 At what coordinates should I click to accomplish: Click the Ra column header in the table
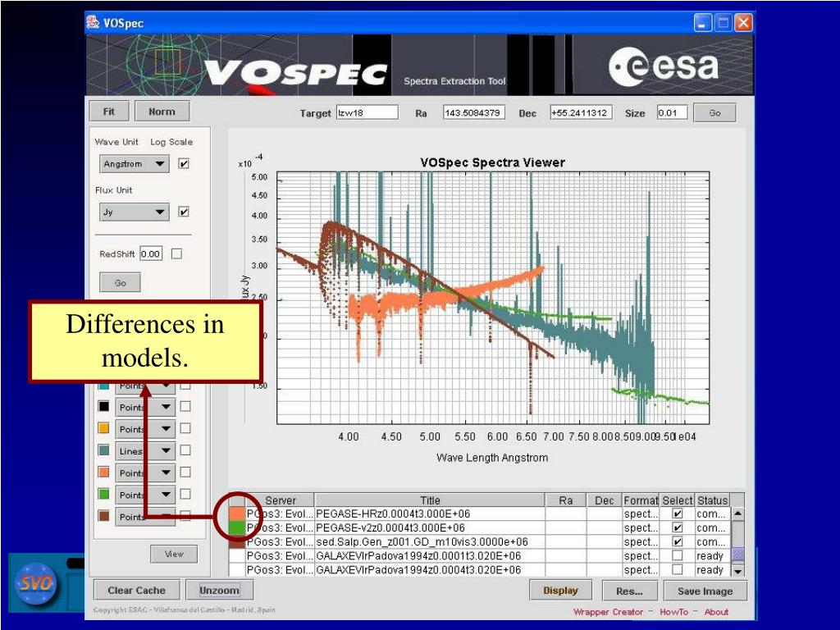566,500
